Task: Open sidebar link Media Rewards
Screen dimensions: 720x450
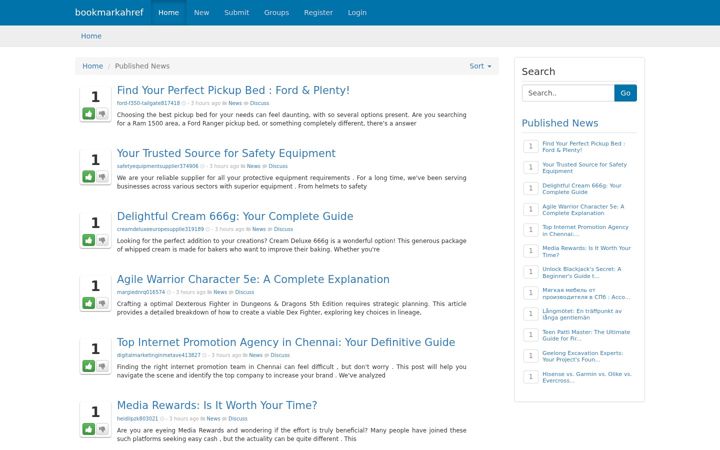Action: point(586,252)
